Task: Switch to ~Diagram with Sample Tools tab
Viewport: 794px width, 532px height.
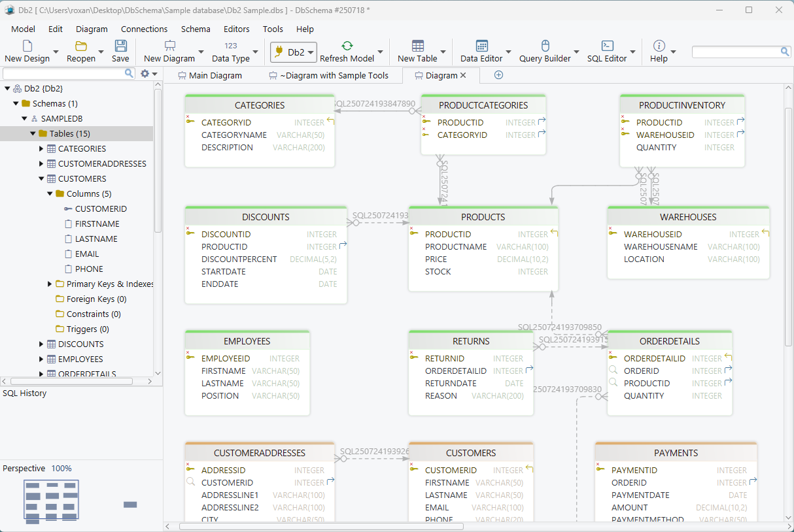Action: click(x=328, y=75)
